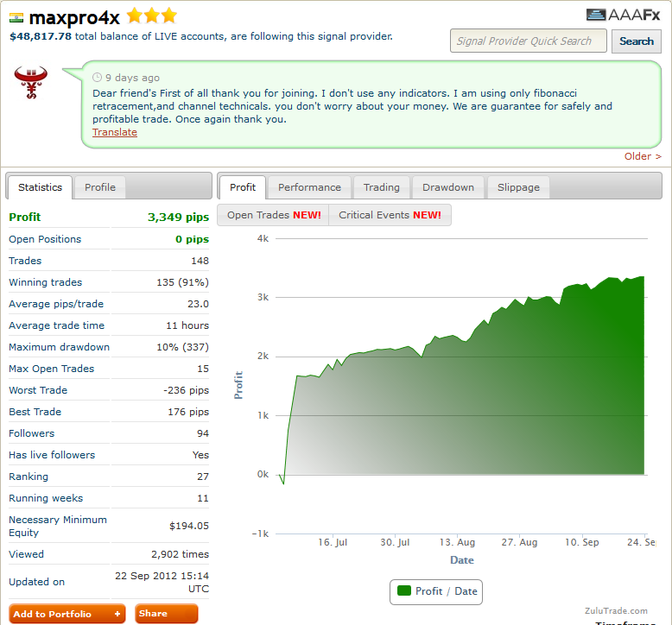Click the clock icon next to 9 days ago
This screenshot has width=672, height=625.
pyautogui.click(x=98, y=78)
